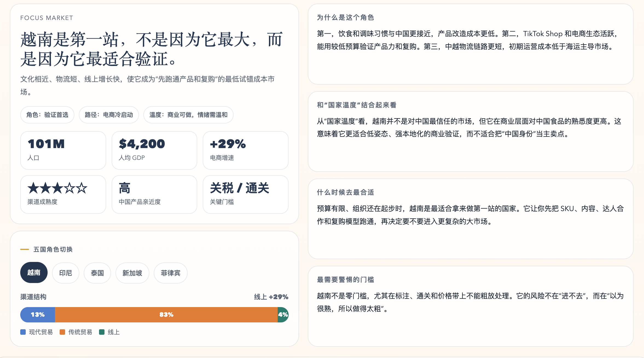The image size is (644, 358).
Task: Select the +29% 电商增速 card
Action: click(245, 150)
